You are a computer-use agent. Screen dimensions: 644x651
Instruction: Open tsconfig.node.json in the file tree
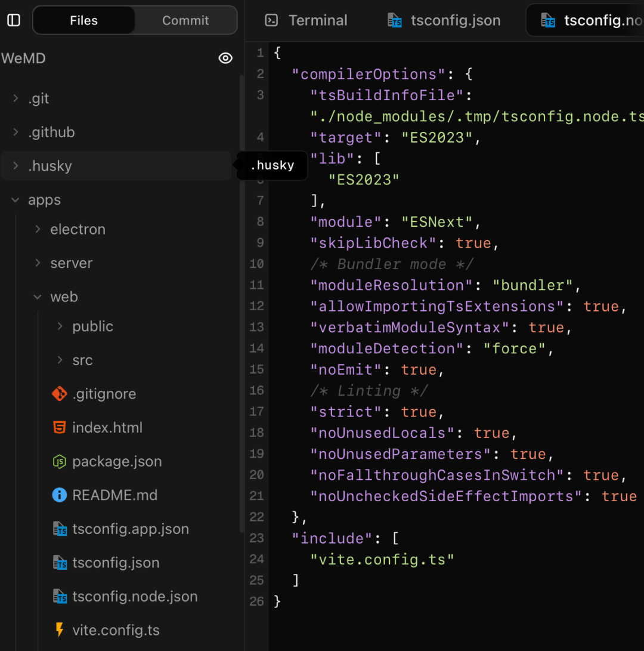click(134, 597)
